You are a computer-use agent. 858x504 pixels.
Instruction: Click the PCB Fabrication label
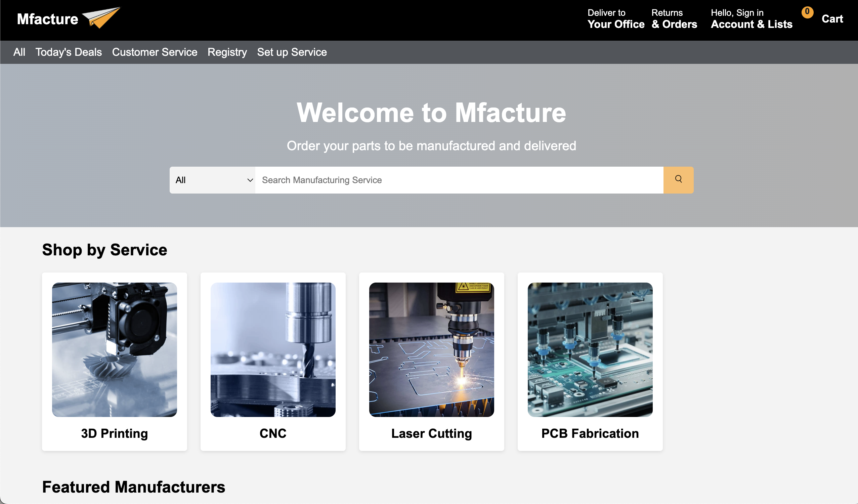[x=590, y=433]
